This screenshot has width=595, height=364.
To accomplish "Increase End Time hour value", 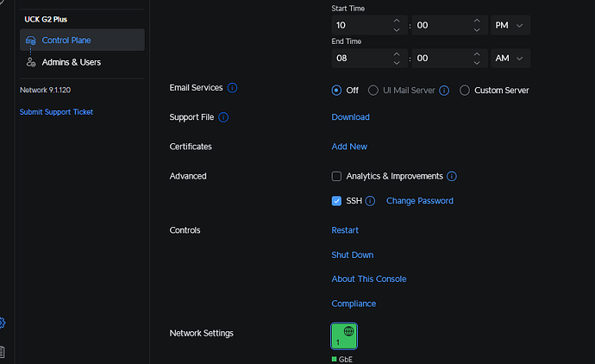I will (x=397, y=53).
